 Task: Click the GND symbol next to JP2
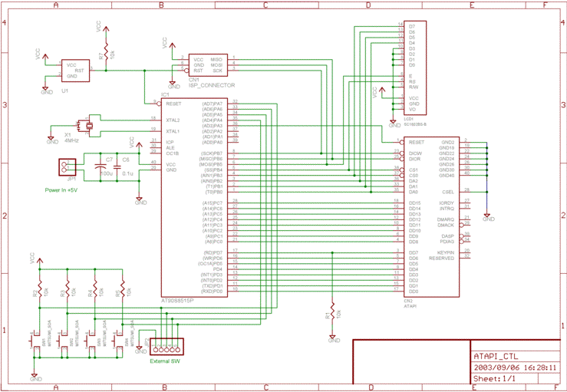[140, 349]
